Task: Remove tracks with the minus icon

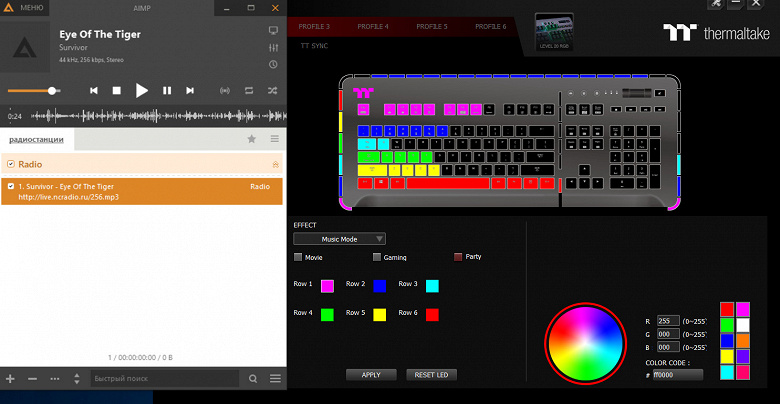Action: [32, 379]
